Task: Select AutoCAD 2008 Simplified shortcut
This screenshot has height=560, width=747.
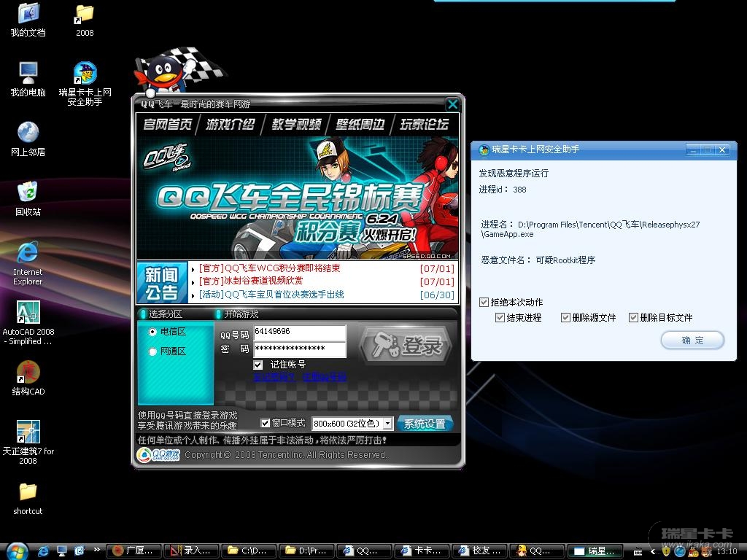Action: pyautogui.click(x=28, y=323)
